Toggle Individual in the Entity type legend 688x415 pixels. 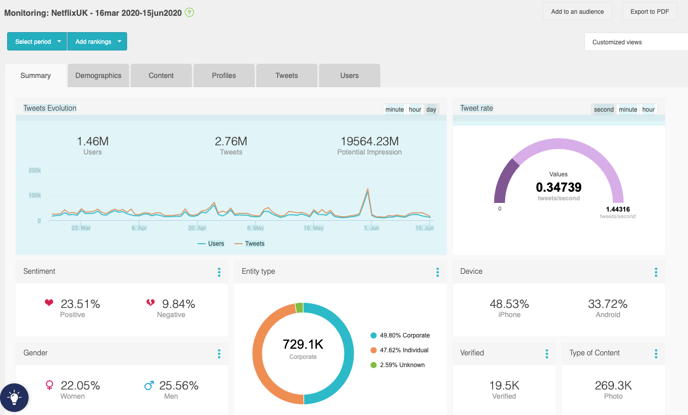(399, 350)
